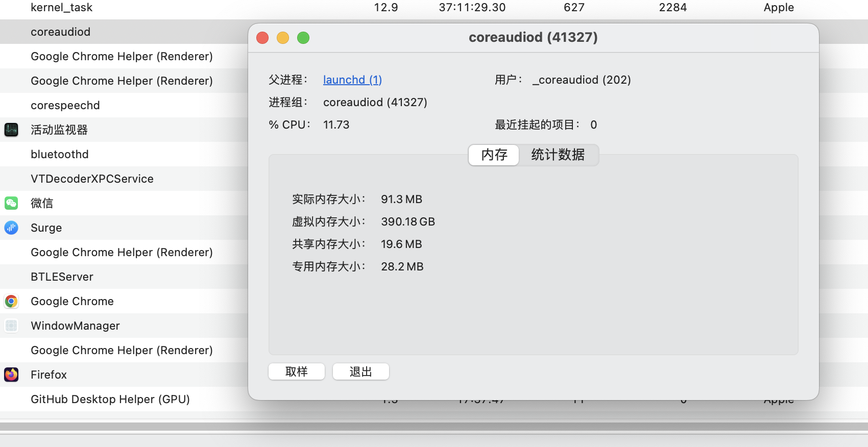Close the coreaudiod info window
Screen dimensions: 868x447
pos(262,38)
